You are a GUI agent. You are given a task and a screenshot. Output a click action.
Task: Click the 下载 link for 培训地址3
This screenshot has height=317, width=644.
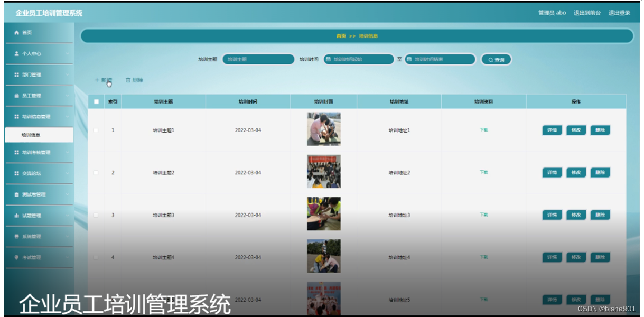[x=483, y=215]
